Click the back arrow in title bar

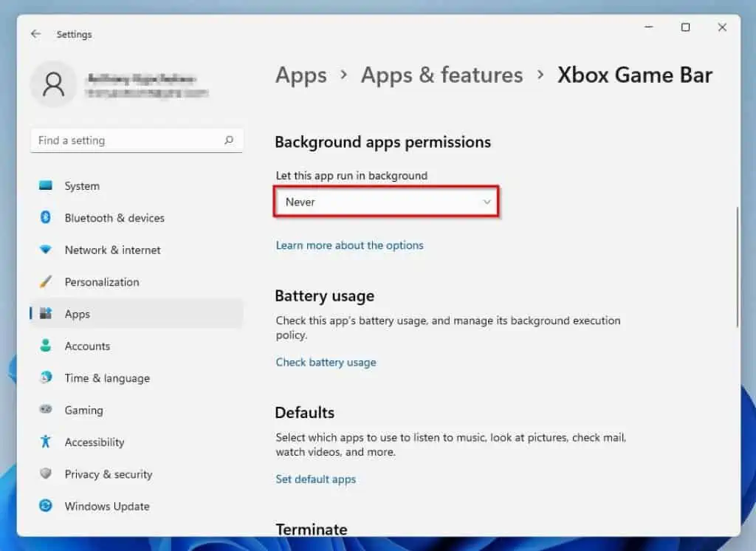point(35,34)
